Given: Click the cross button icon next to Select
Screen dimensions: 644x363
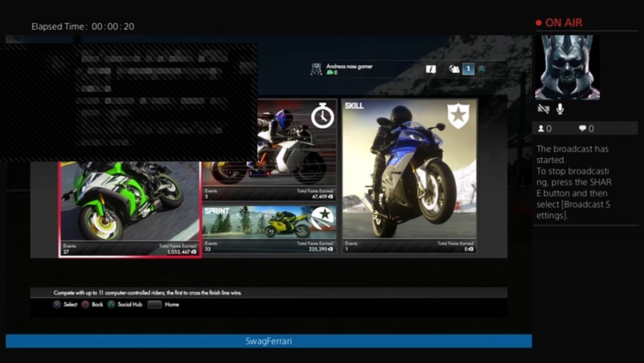Looking at the screenshot, I should point(57,305).
